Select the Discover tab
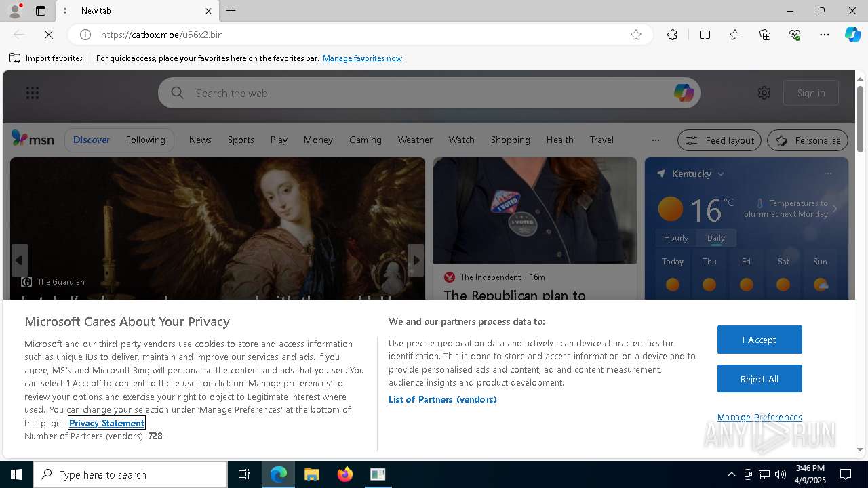868x488 pixels. pyautogui.click(x=92, y=140)
